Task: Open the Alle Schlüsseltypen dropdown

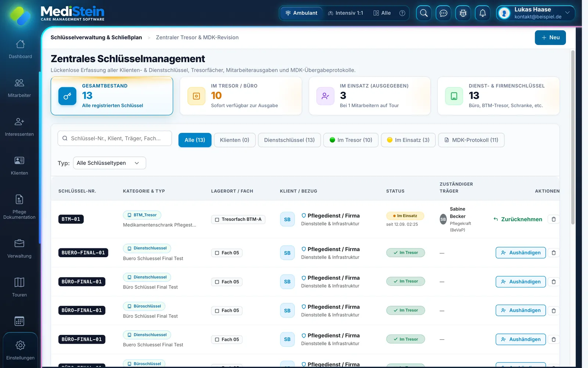Action: click(110, 163)
